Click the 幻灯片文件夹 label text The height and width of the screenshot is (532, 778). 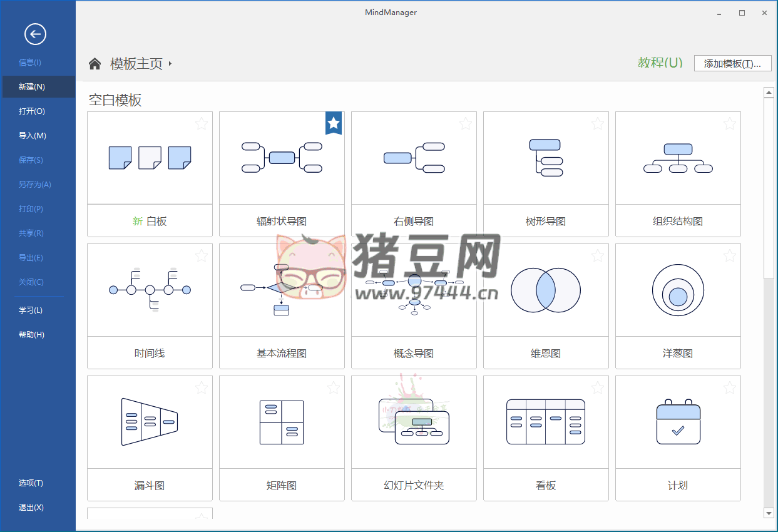point(414,486)
